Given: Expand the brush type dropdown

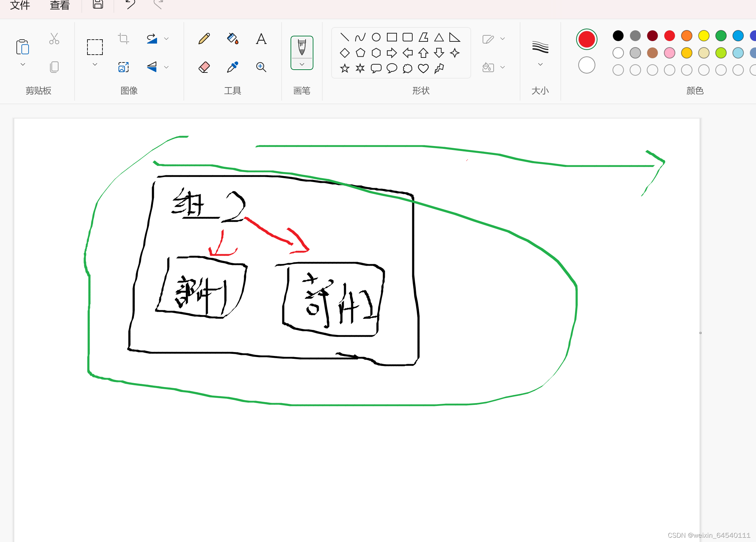Looking at the screenshot, I should [302, 65].
